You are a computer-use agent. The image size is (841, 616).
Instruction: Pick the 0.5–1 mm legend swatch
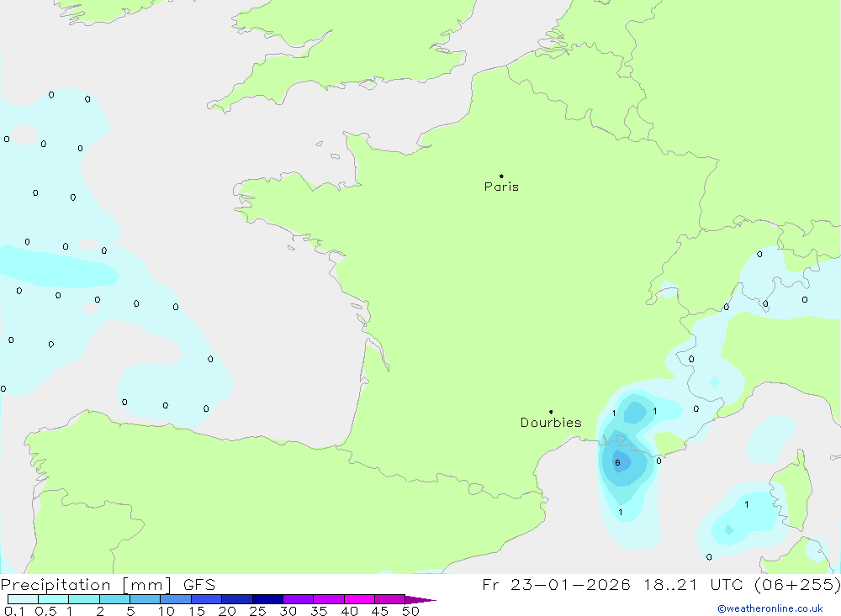54,599
